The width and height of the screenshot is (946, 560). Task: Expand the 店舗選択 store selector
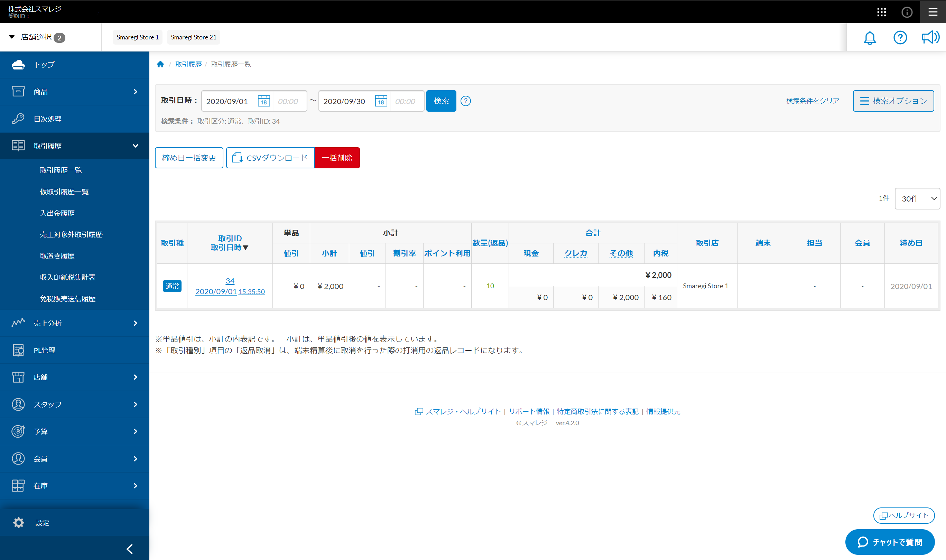(37, 37)
